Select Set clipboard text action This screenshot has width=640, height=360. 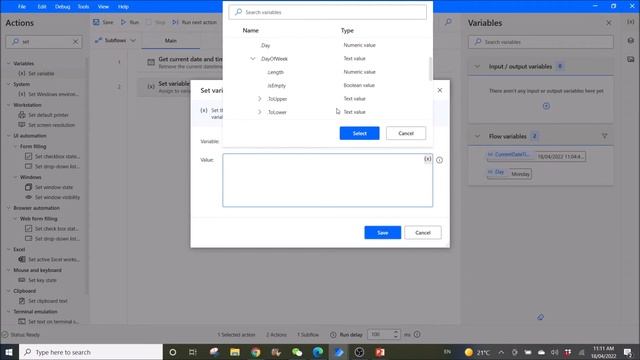coord(47,301)
